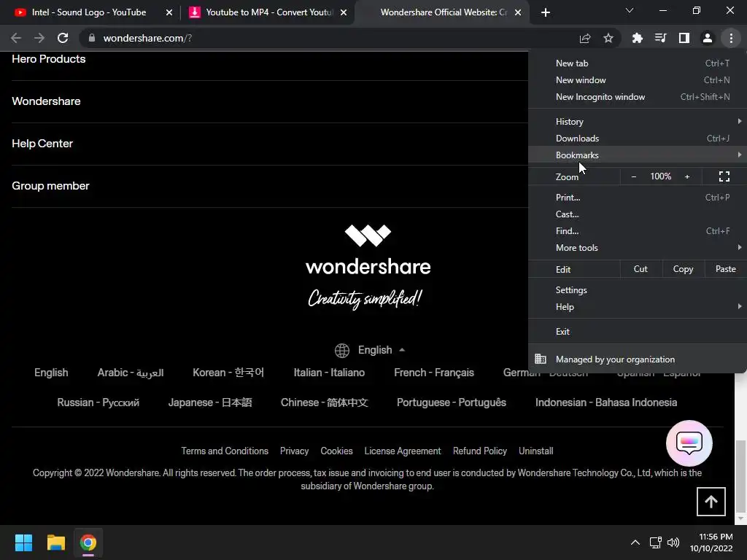Expand the Group member footer section
Image resolution: width=747 pixels, height=560 pixels.
coord(50,186)
